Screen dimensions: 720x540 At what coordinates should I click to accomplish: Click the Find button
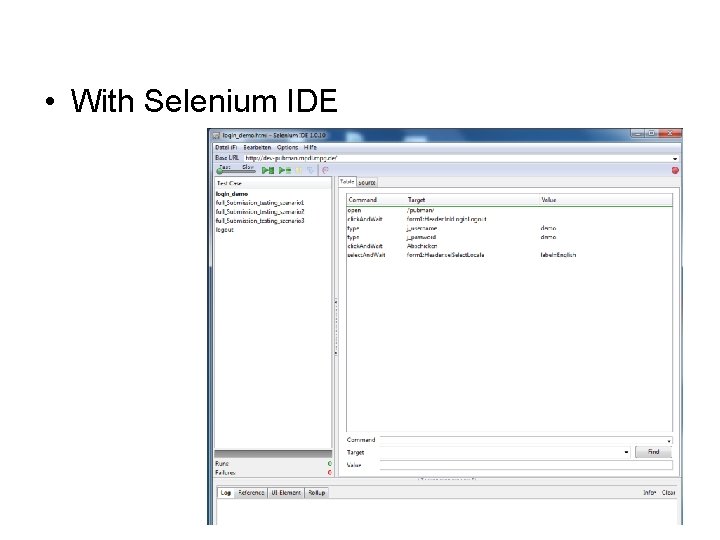click(653, 452)
